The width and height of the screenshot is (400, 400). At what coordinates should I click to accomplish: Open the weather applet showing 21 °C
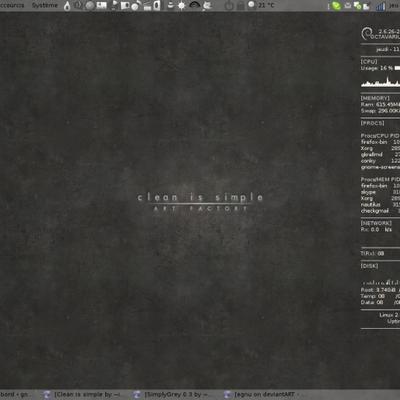[262, 5]
